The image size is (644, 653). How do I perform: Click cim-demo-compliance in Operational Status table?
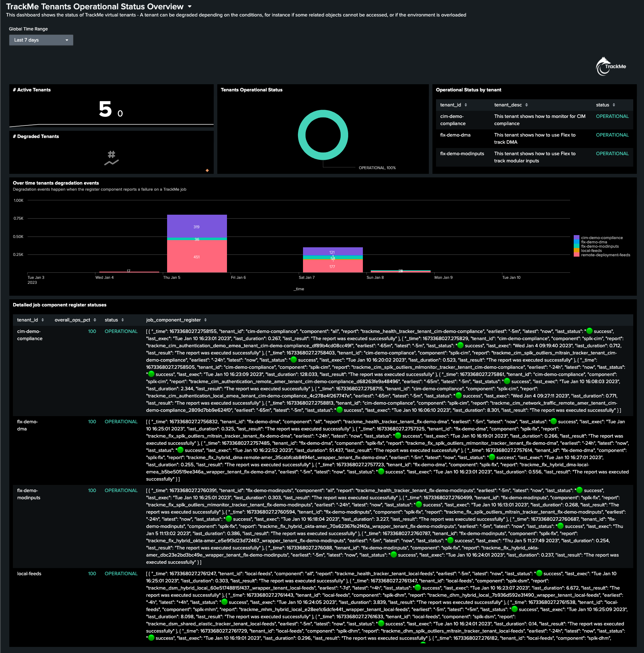pos(453,120)
